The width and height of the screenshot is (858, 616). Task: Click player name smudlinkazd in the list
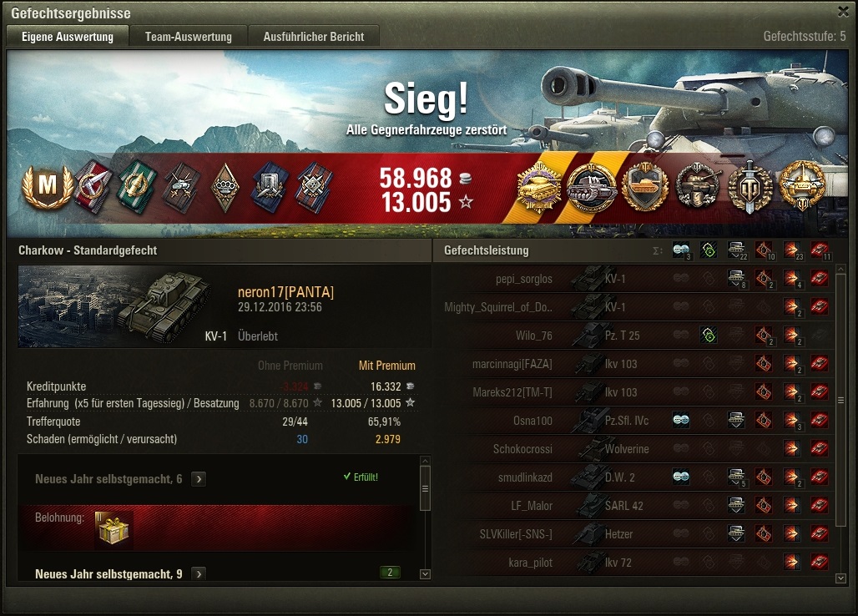click(x=525, y=477)
